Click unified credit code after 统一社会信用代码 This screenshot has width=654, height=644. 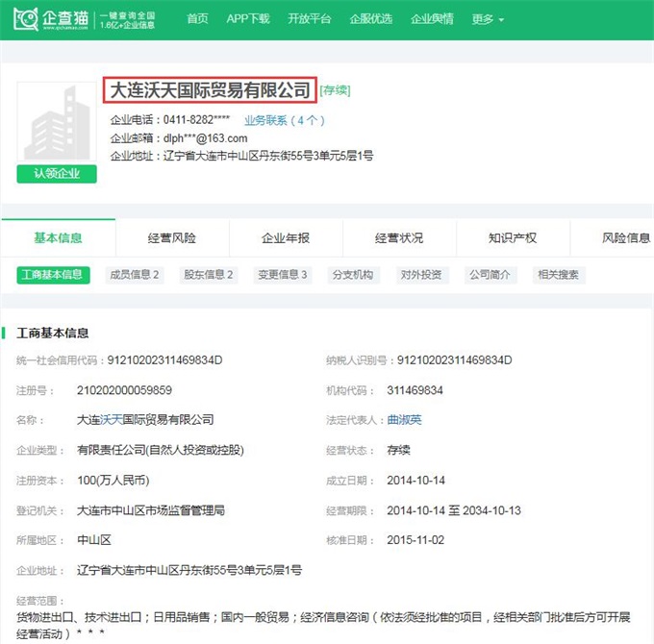(x=164, y=360)
